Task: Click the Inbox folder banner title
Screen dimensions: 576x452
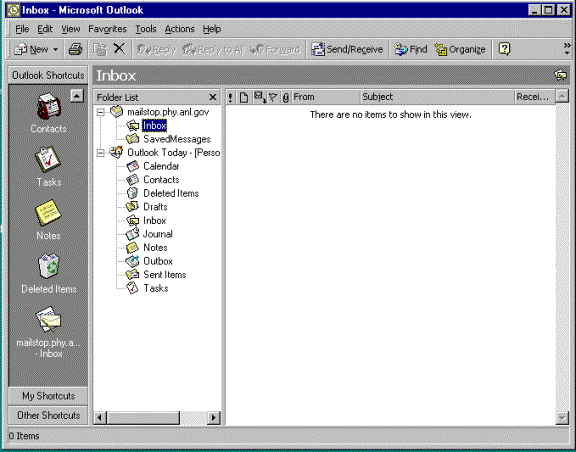Action: 116,76
